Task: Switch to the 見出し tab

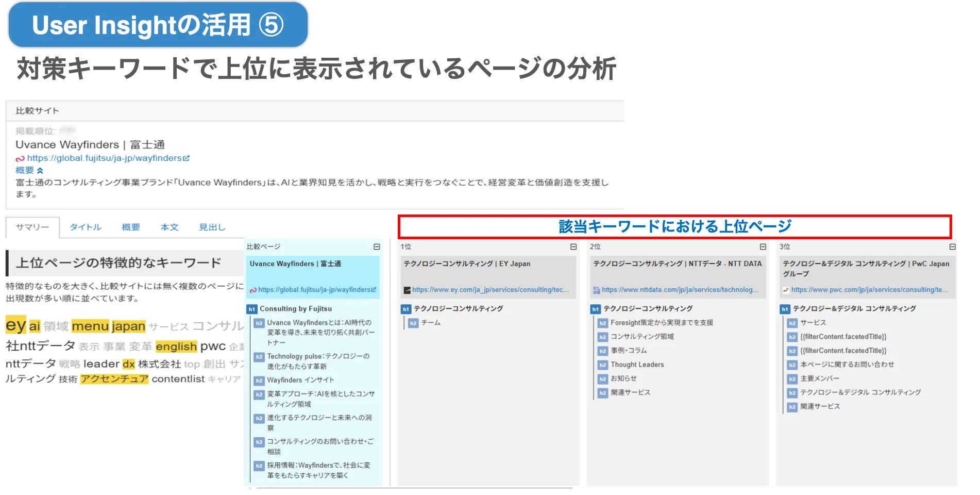Action: point(211,227)
